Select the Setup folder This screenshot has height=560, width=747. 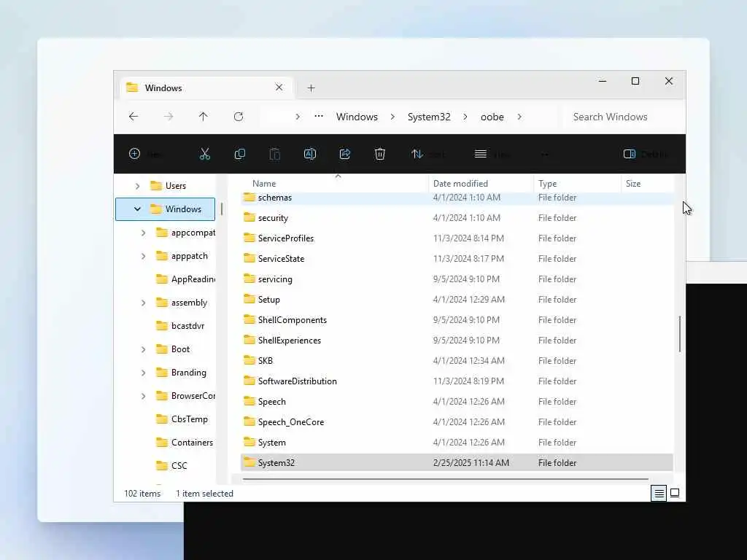pos(268,300)
